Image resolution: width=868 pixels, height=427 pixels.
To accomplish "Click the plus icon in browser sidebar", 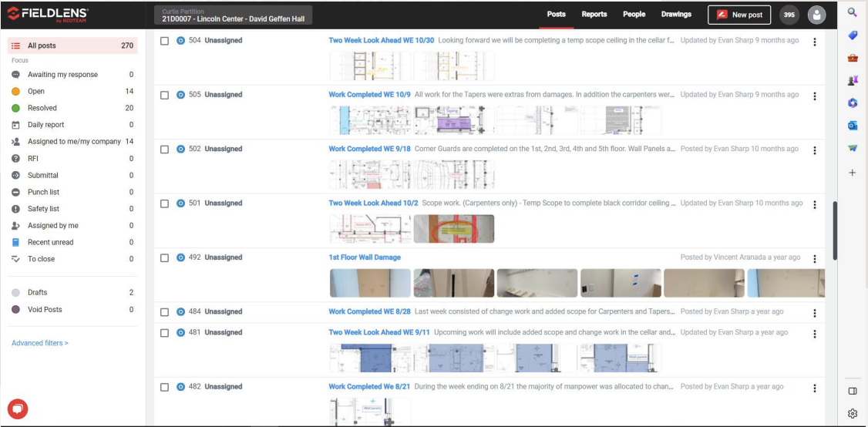I will point(853,173).
